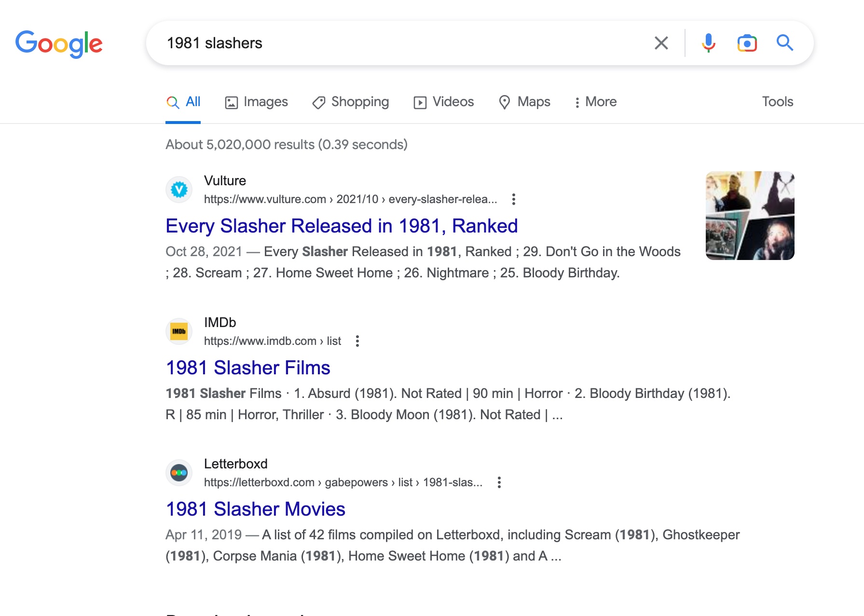Screen dimensions: 864x616
Task: Switch to the Images tab
Action: 257,102
